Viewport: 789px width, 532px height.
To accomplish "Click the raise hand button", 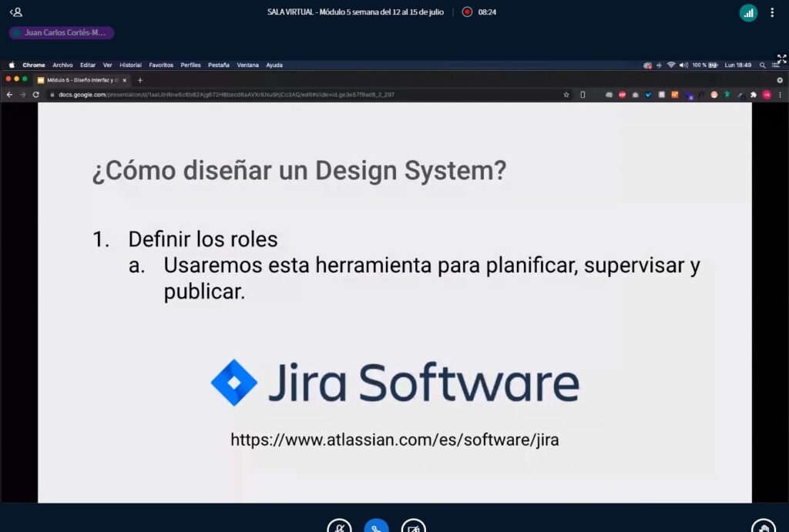I will [764, 527].
